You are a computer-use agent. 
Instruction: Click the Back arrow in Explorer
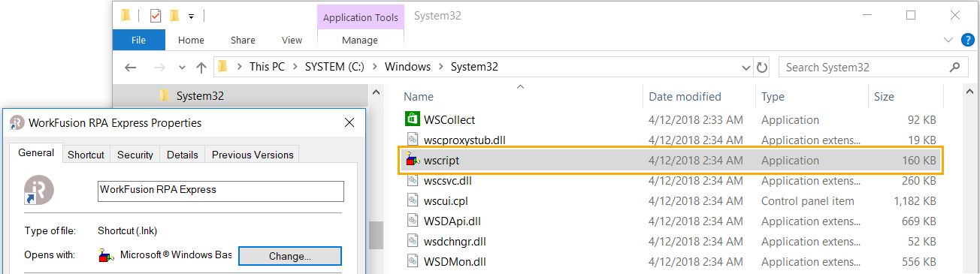coord(130,67)
